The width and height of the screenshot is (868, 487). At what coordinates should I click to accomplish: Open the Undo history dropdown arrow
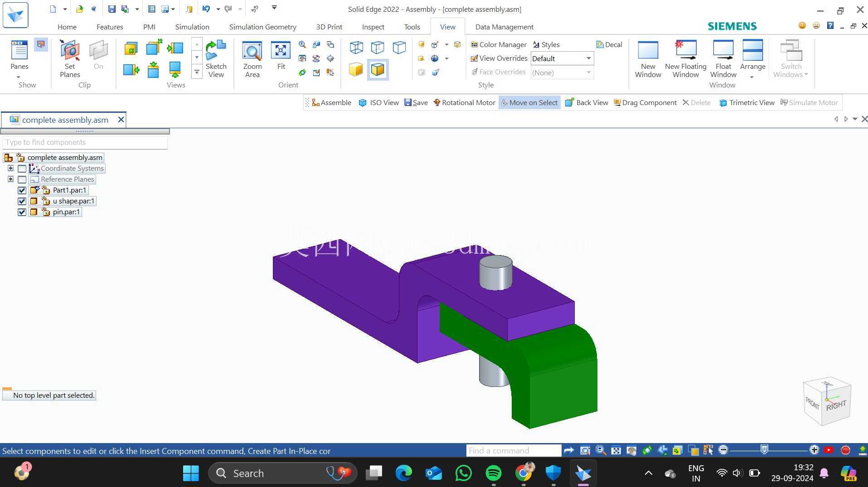click(218, 9)
